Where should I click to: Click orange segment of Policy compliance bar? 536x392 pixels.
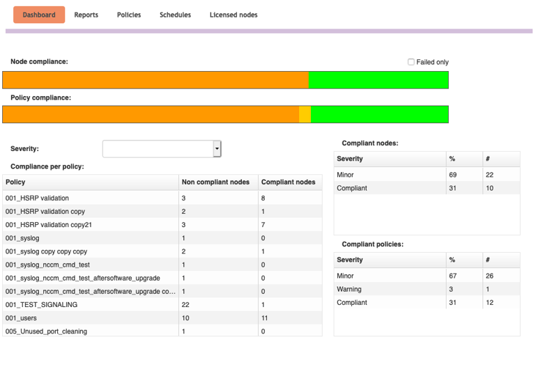click(151, 114)
